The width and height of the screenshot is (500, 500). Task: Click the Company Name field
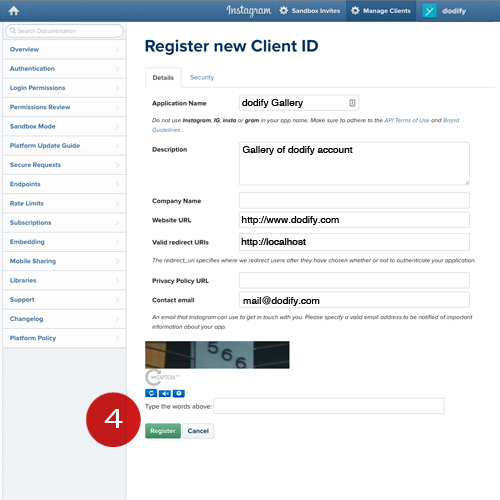pyautogui.click(x=354, y=201)
